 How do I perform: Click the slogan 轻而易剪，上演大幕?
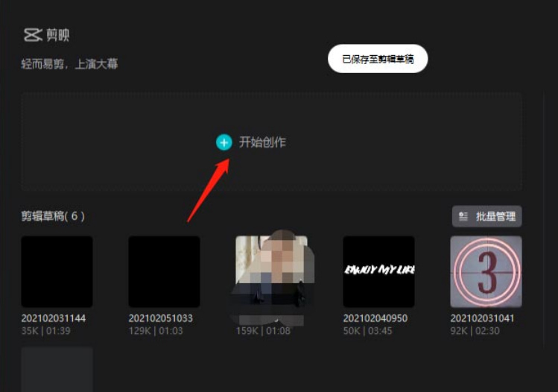(69, 64)
